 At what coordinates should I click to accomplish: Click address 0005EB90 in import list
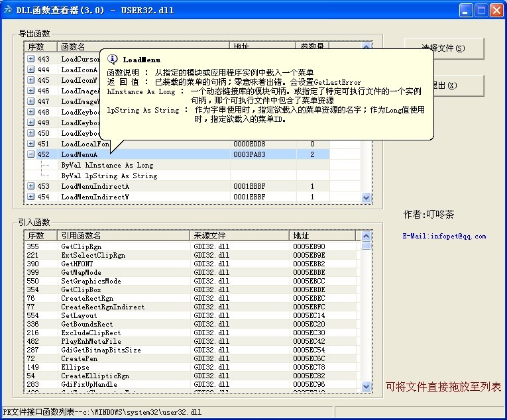[309, 246]
